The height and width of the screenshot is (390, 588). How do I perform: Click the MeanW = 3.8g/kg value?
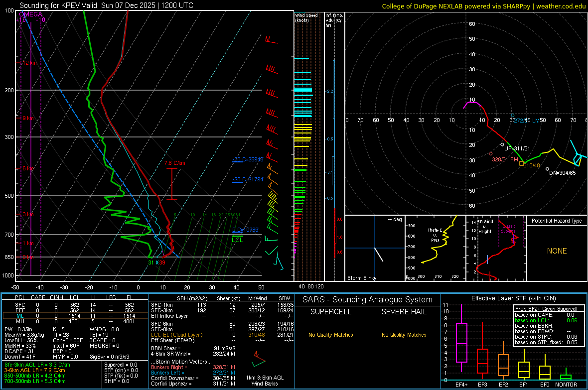(x=24, y=335)
